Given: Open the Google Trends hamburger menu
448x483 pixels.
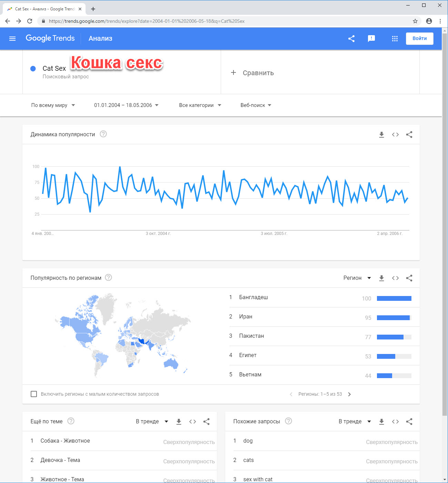Looking at the screenshot, I should point(12,39).
